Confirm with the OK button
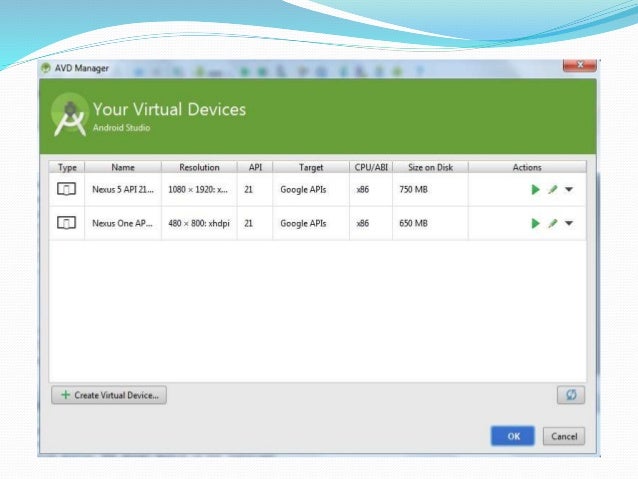638x479 pixels. pyautogui.click(x=513, y=436)
